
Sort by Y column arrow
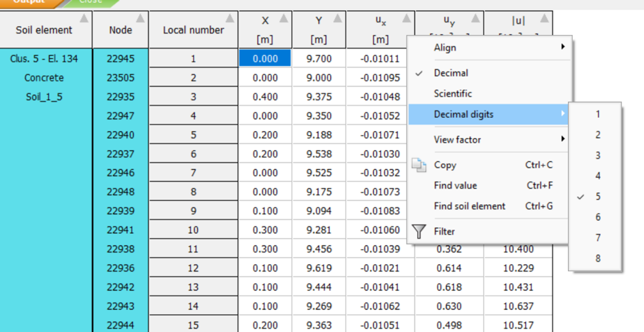(338, 18)
